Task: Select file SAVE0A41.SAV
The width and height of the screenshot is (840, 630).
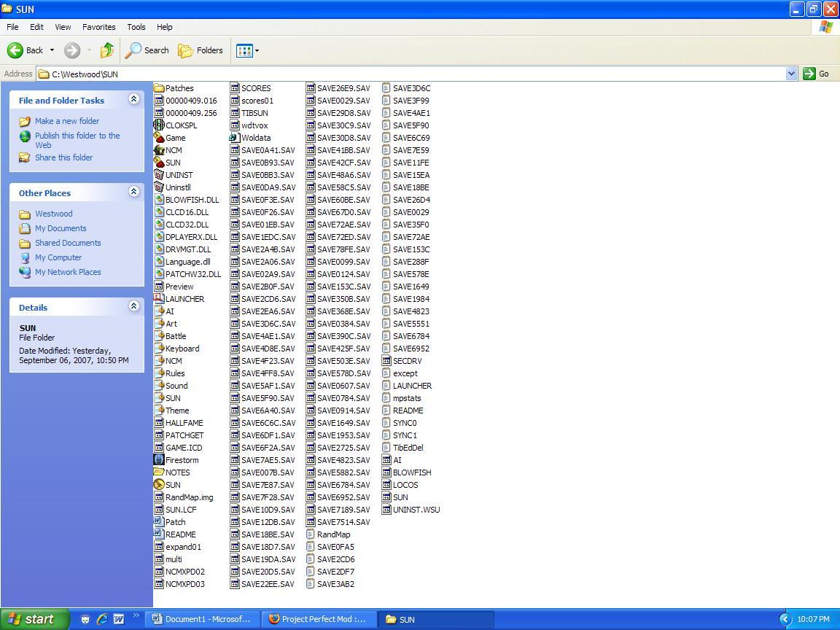Action: [x=262, y=150]
